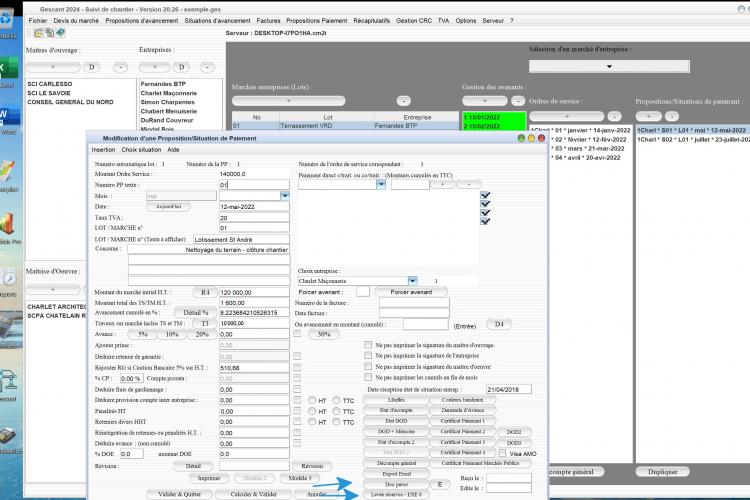Screen dimensions: 750x500
Task: Click the Imprimer button
Action: point(209,478)
